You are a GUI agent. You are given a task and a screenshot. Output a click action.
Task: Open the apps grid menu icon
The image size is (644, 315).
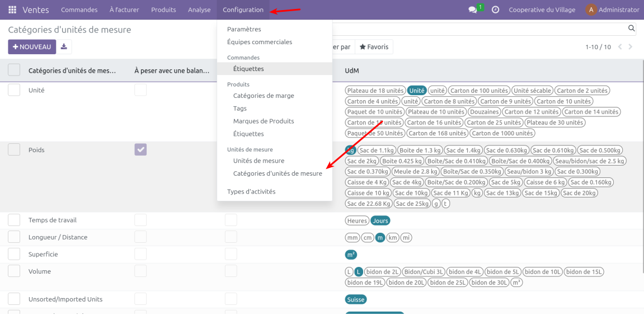tap(12, 10)
